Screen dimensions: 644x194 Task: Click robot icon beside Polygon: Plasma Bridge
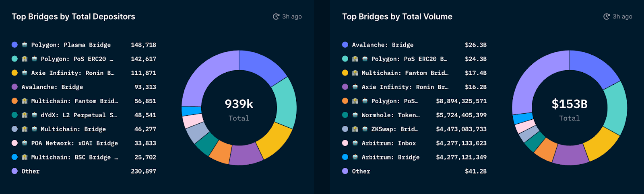point(25,45)
